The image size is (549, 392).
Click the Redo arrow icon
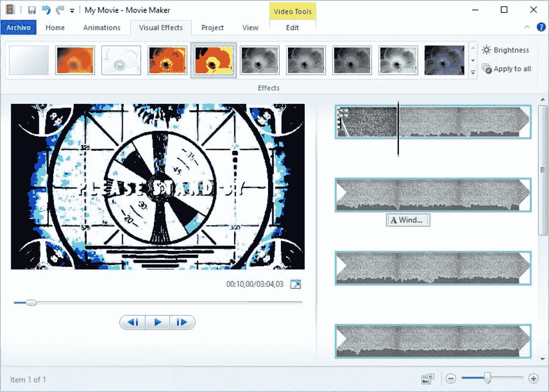61,9
